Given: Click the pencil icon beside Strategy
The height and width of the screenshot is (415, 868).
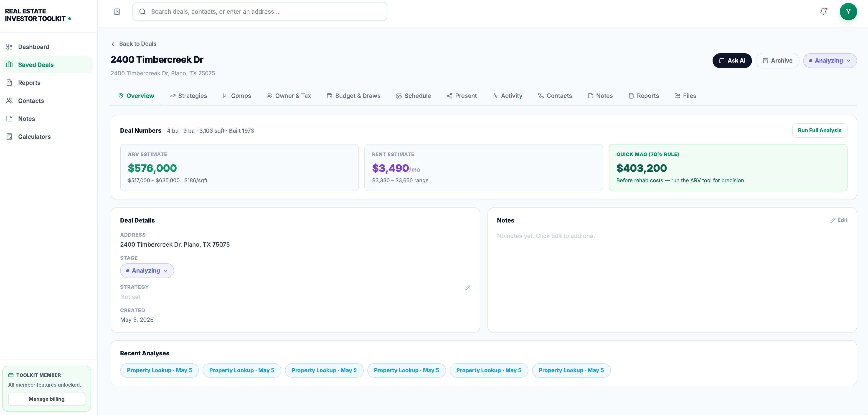Looking at the screenshot, I should click(x=468, y=287).
